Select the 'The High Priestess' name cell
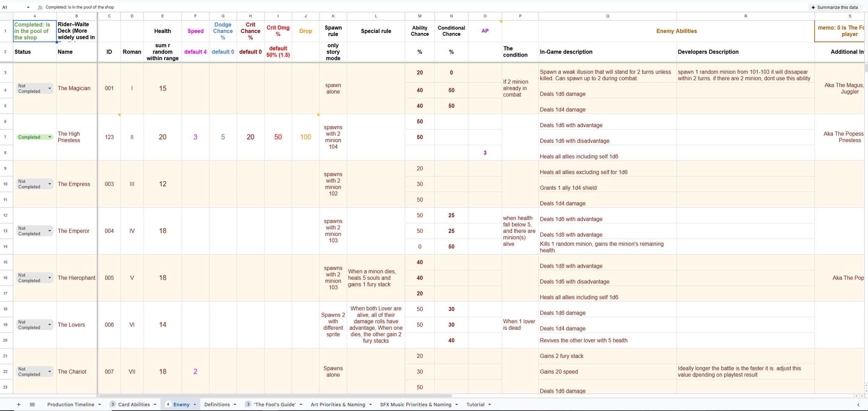 [x=77, y=137]
